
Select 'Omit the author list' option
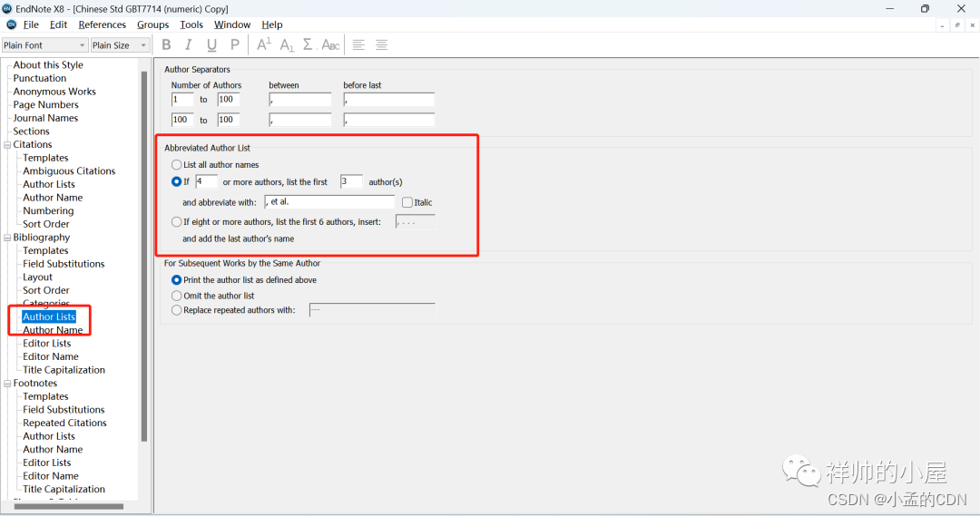click(x=177, y=296)
